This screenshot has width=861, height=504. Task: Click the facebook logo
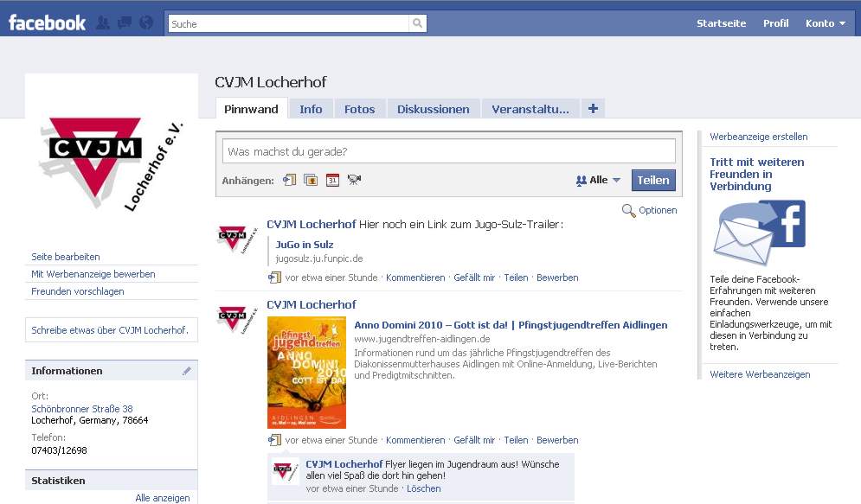pyautogui.click(x=48, y=23)
